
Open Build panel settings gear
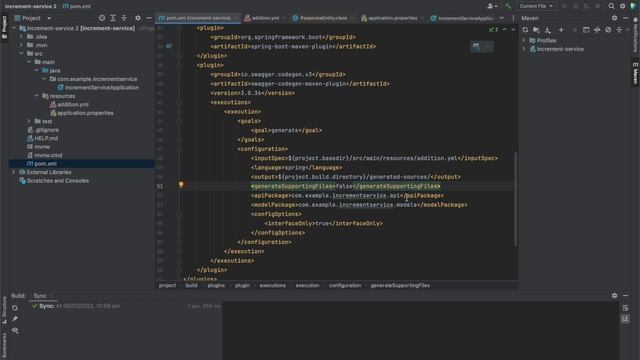point(614,296)
